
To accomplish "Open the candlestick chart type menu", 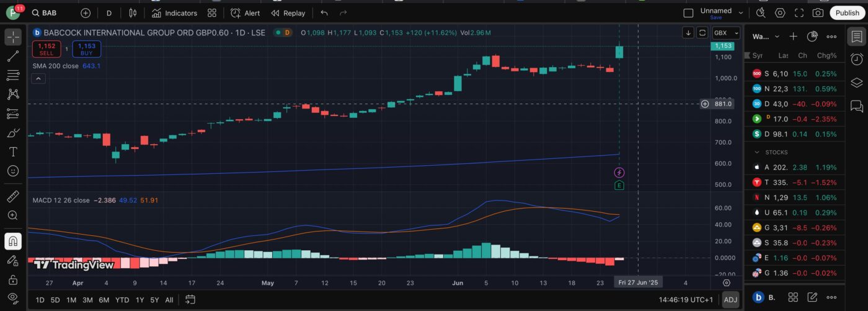I will click(132, 13).
